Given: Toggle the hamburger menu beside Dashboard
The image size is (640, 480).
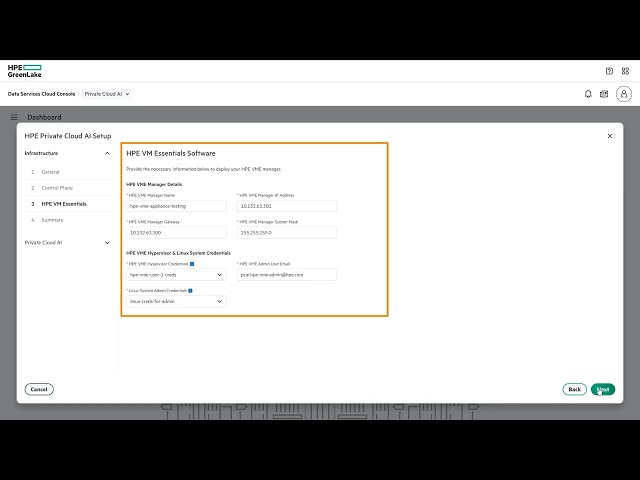Looking at the screenshot, I should point(14,118).
